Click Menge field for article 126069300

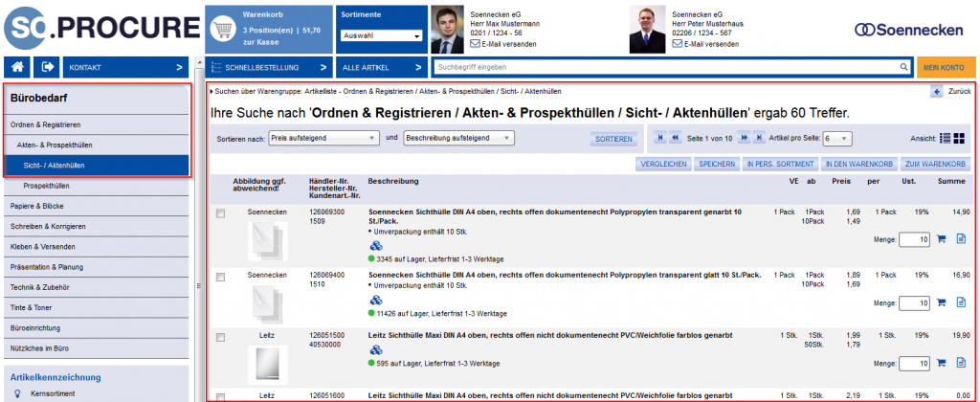point(914,239)
